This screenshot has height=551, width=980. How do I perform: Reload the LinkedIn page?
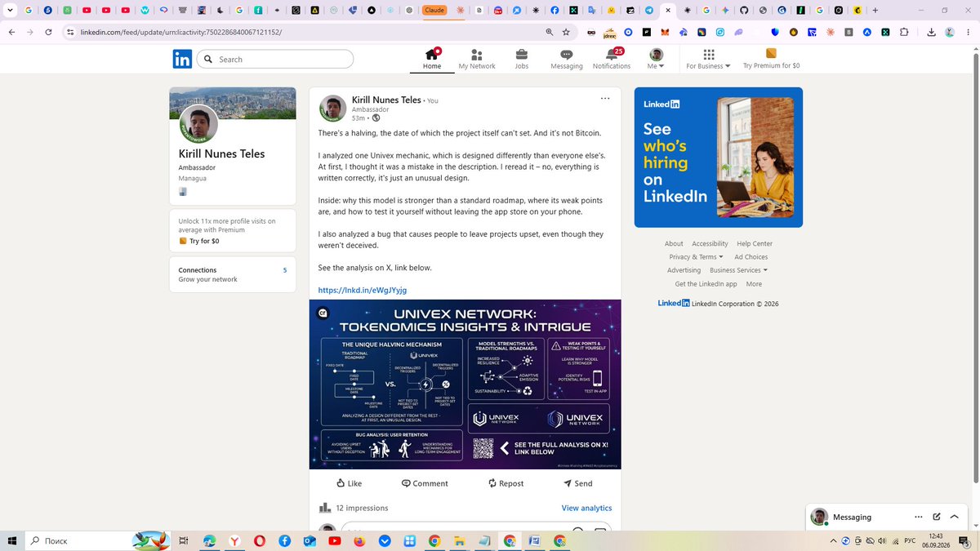point(49,32)
